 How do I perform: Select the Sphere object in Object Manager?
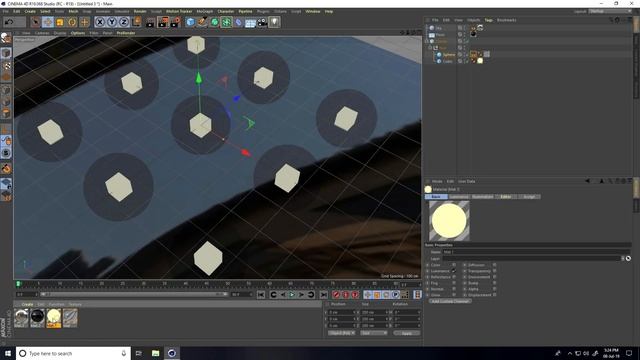449,54
